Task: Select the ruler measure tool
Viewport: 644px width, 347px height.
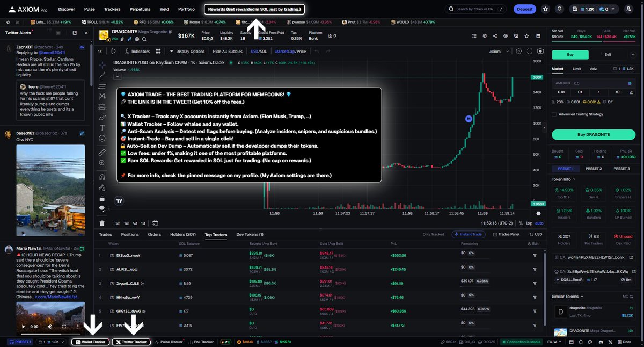Action: (102, 153)
